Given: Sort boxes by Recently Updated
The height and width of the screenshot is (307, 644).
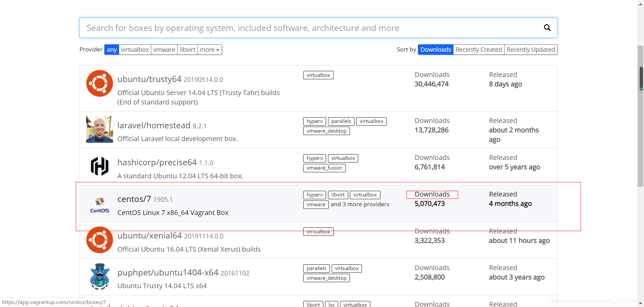Looking at the screenshot, I should 531,50.
